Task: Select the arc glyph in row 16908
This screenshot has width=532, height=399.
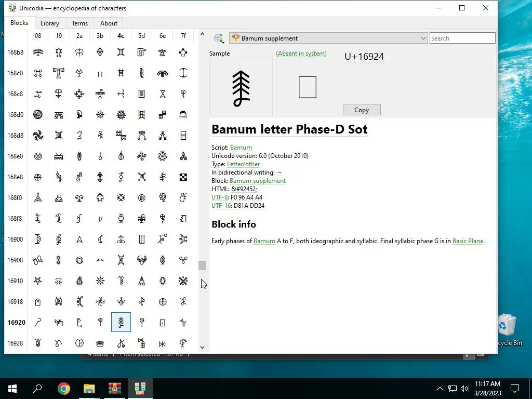Action: click(100, 260)
